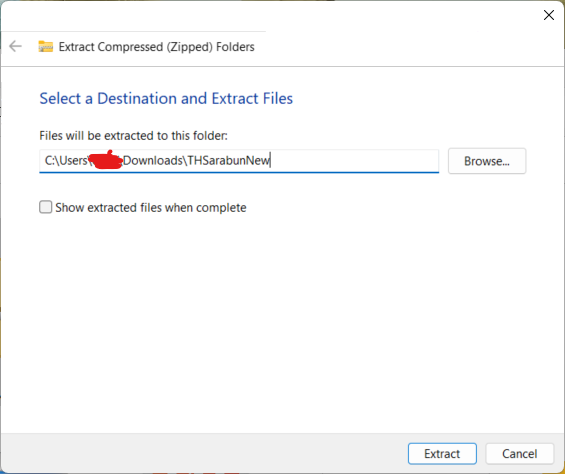Close the extraction dialog with the X
This screenshot has height=474, width=565.
tap(548, 15)
